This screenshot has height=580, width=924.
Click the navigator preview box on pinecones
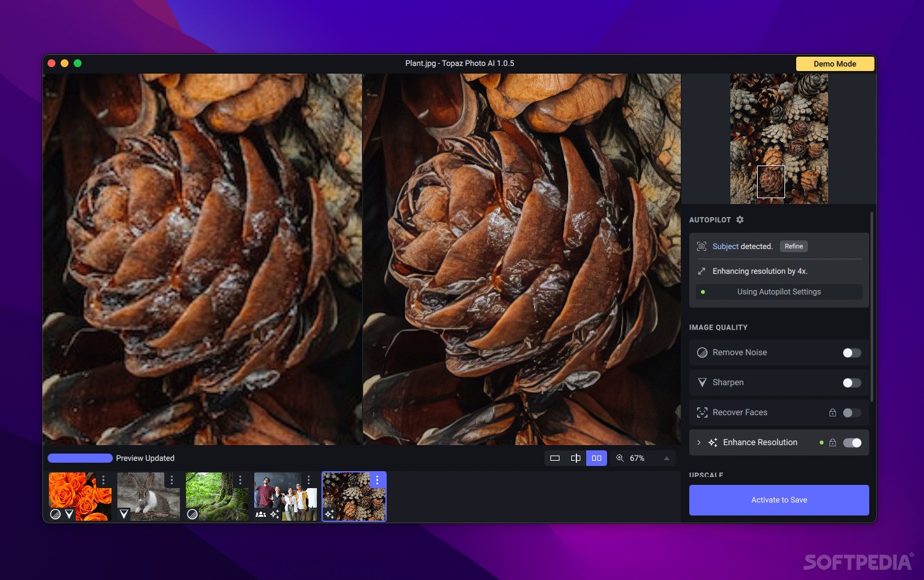pos(771,182)
